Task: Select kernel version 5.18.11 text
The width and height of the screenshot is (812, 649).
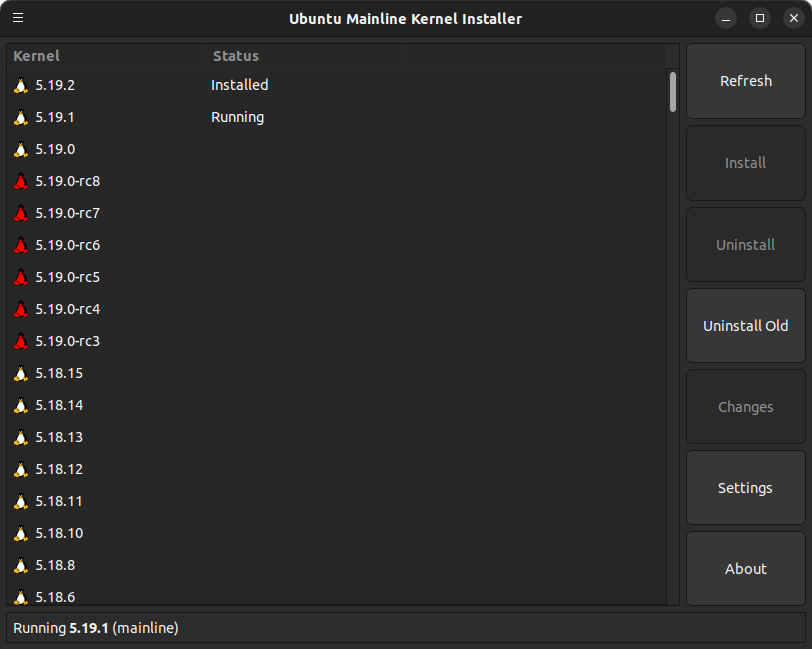Action: coord(59,501)
